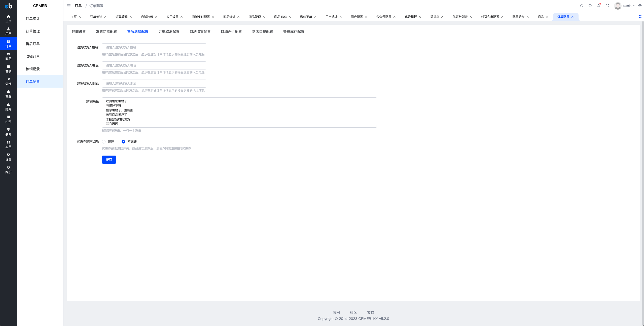Collapse the sidebar with hamburger icon
The image size is (644, 326).
tap(69, 6)
